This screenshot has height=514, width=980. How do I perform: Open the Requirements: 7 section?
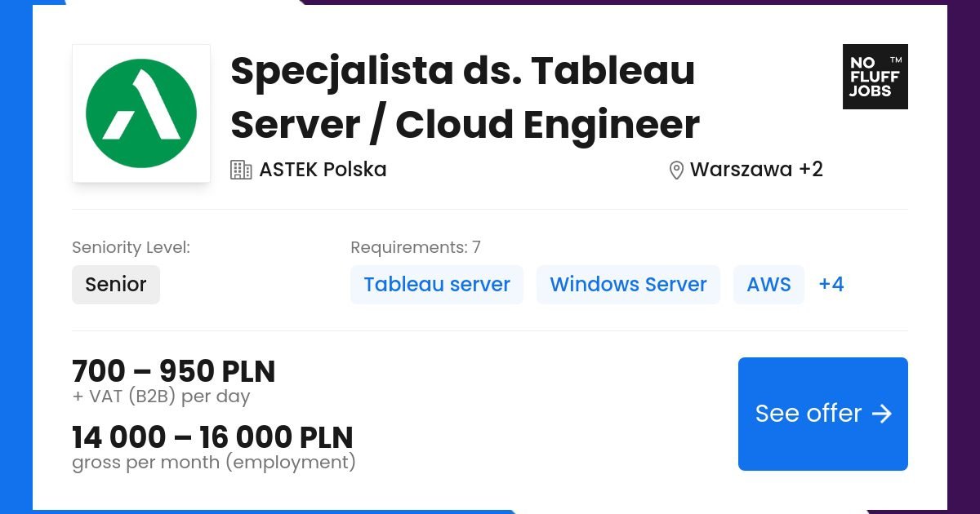[415, 246]
